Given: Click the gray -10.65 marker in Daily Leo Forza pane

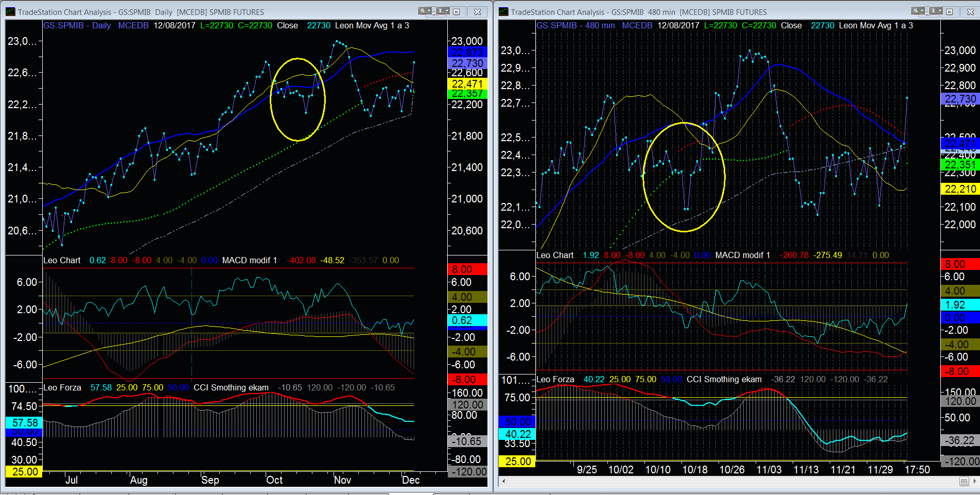Looking at the screenshot, I should (467, 441).
